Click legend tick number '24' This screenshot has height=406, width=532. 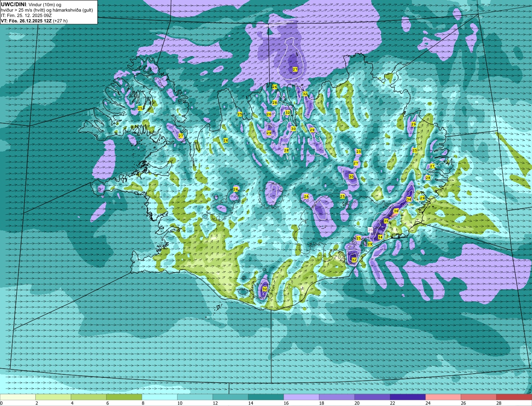point(428,403)
